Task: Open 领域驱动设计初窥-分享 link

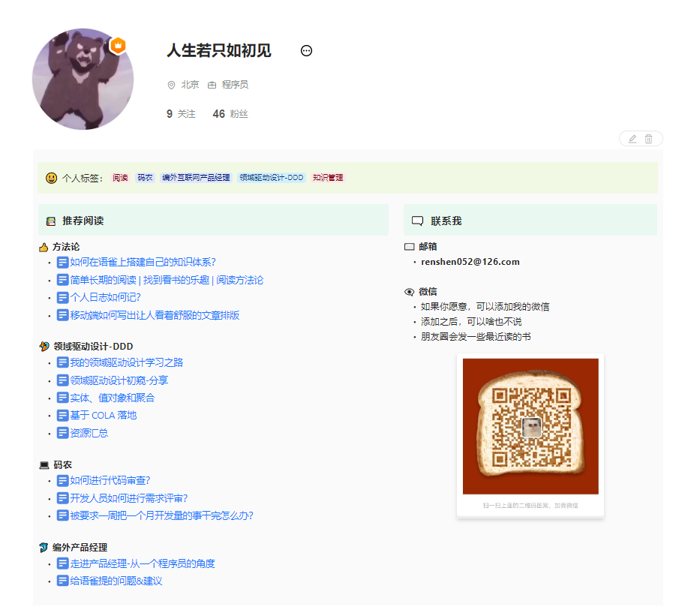Action: [x=119, y=380]
